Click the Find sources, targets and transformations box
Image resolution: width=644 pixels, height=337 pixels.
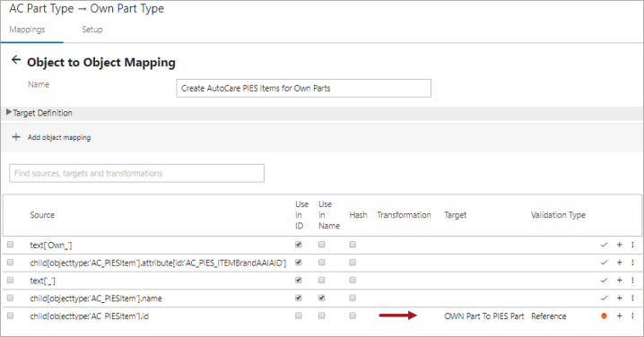[x=136, y=173]
